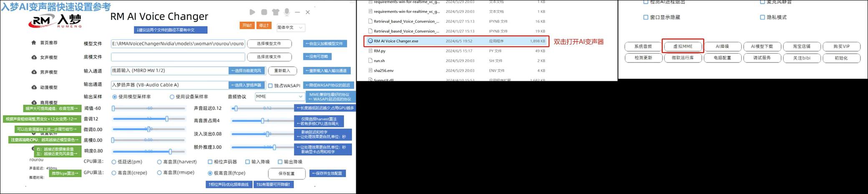
Task: Select 高音质(crepe) GPU algorithm
Action: [114, 173]
